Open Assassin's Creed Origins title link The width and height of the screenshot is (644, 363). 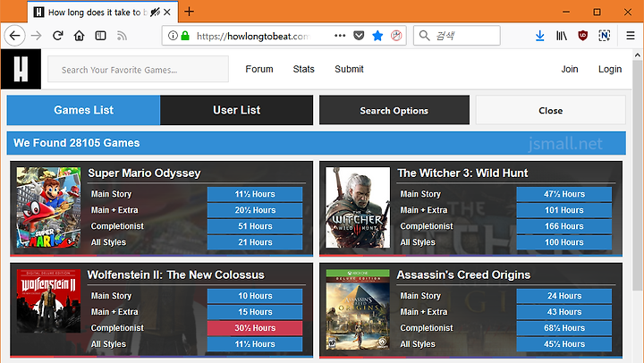click(x=463, y=274)
